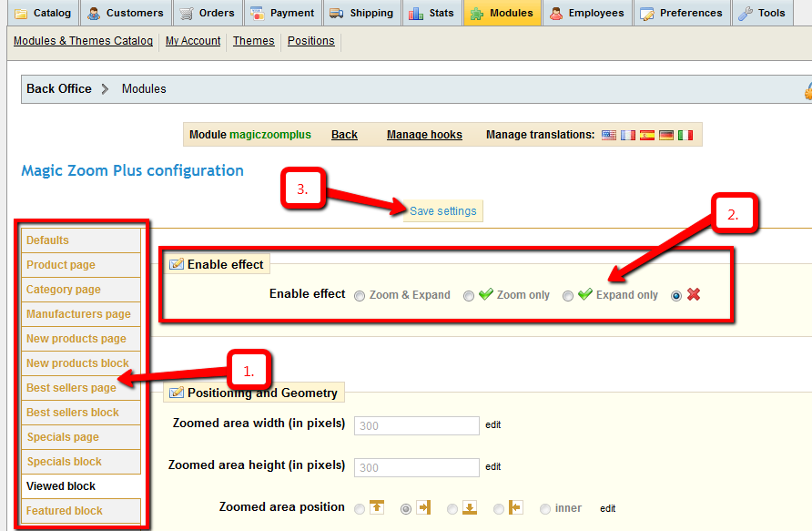The image size is (812, 531).
Task: Click the Back Office breadcrumb
Action: pos(59,89)
